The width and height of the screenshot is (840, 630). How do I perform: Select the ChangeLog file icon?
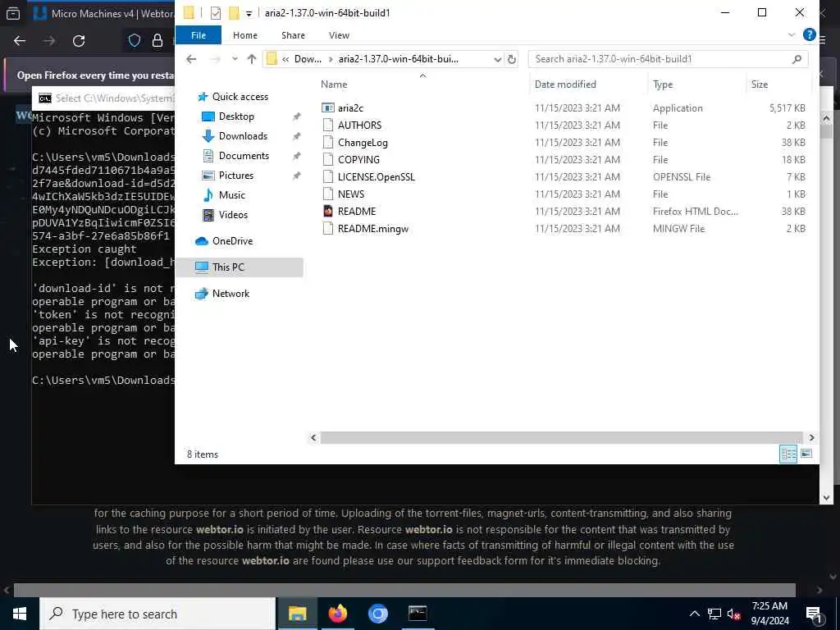click(328, 143)
